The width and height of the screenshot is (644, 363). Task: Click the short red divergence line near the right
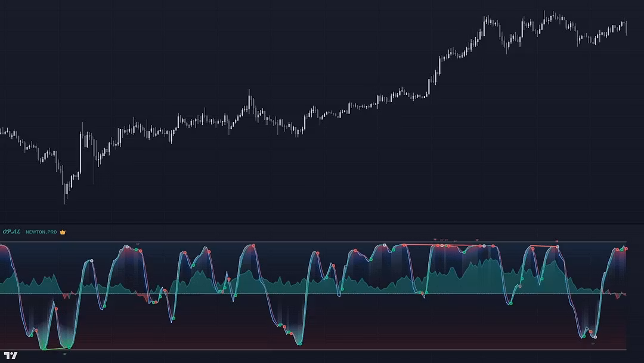(x=544, y=246)
